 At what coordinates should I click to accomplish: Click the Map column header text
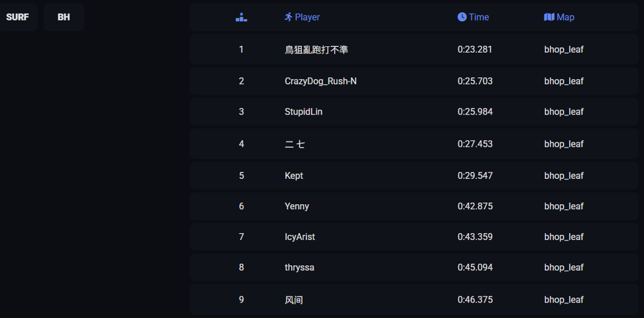tap(565, 17)
